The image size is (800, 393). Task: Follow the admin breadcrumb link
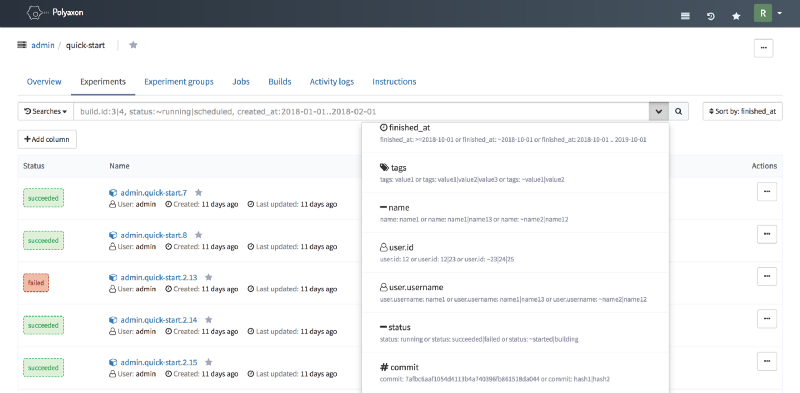click(43, 45)
